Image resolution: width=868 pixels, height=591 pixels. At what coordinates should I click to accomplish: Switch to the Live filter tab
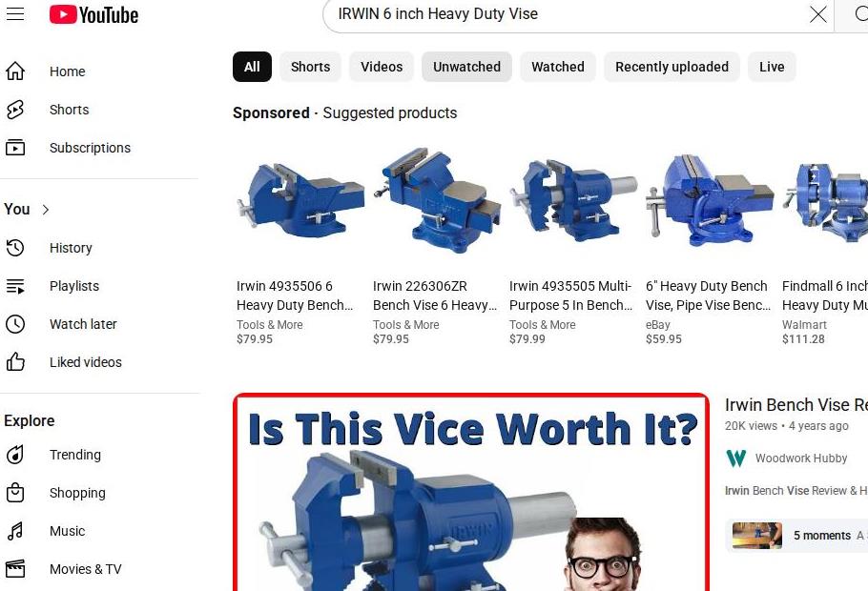point(772,67)
